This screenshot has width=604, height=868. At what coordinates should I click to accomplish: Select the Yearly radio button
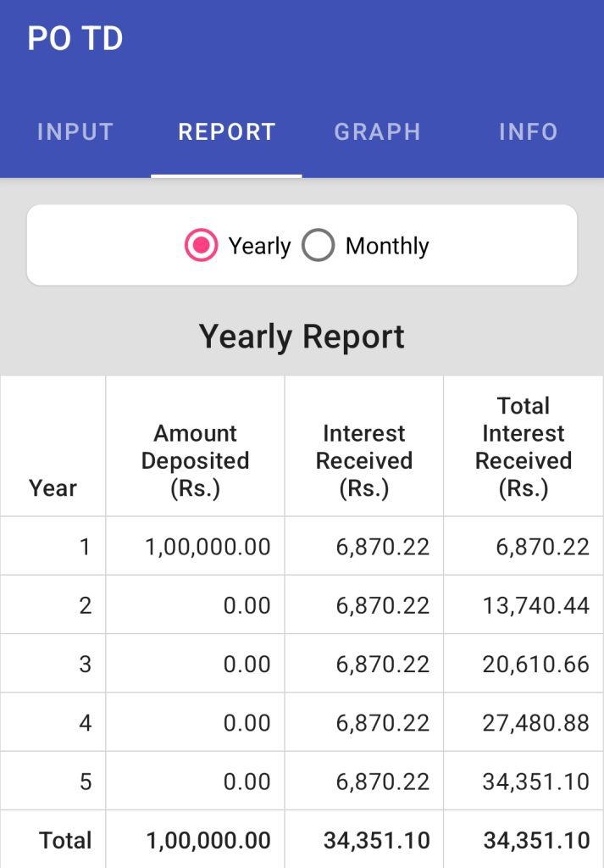click(202, 246)
